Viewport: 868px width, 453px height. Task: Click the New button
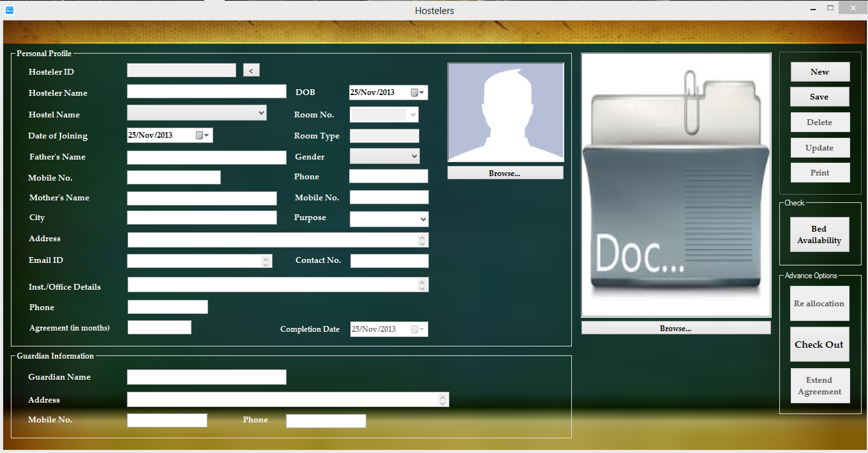point(819,71)
